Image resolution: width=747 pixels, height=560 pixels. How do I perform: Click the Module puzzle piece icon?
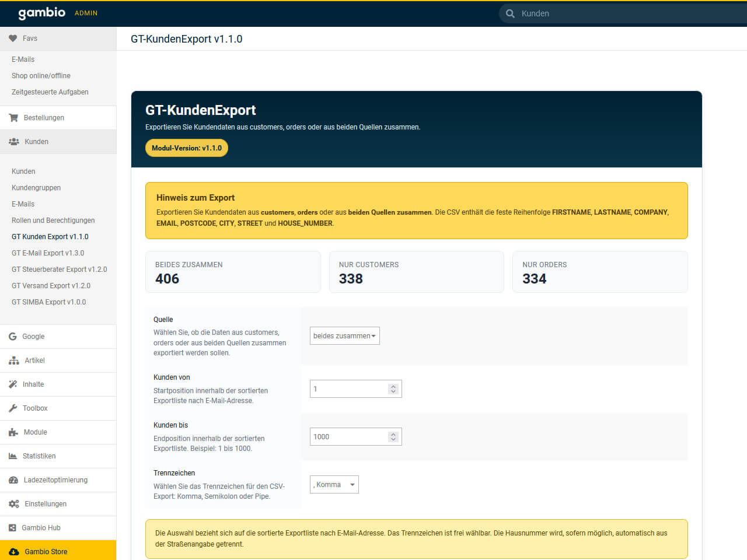tap(13, 432)
